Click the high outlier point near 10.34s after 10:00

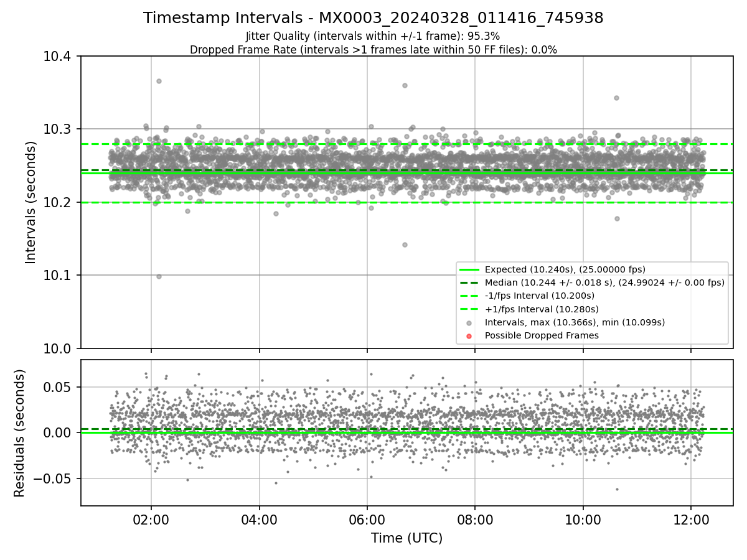tap(616, 98)
